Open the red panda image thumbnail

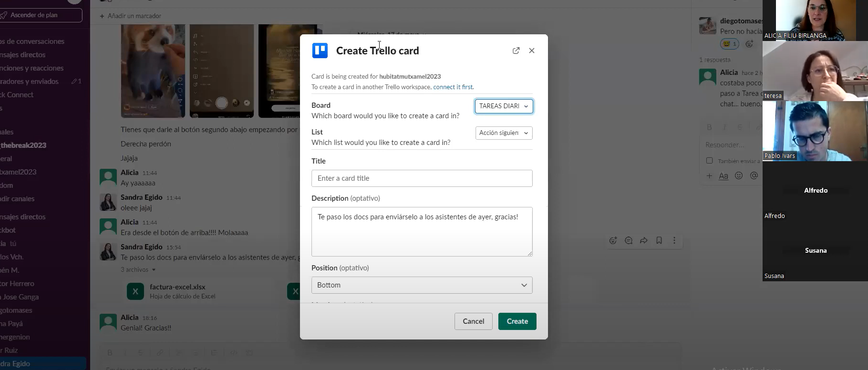coord(153,71)
